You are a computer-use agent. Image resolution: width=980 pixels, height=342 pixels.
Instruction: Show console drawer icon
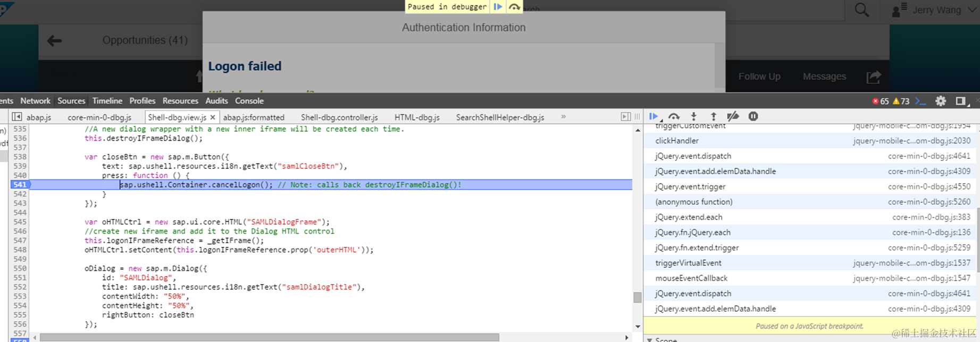pyautogui.click(x=920, y=101)
